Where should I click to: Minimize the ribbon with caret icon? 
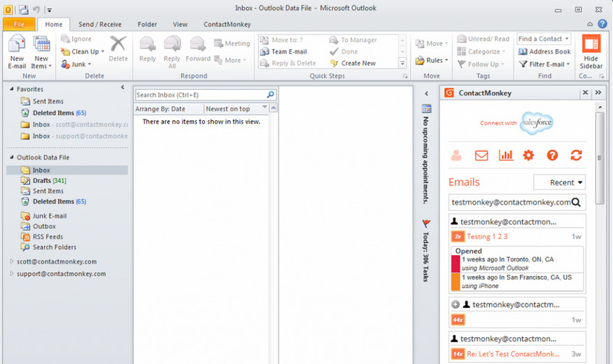click(589, 25)
